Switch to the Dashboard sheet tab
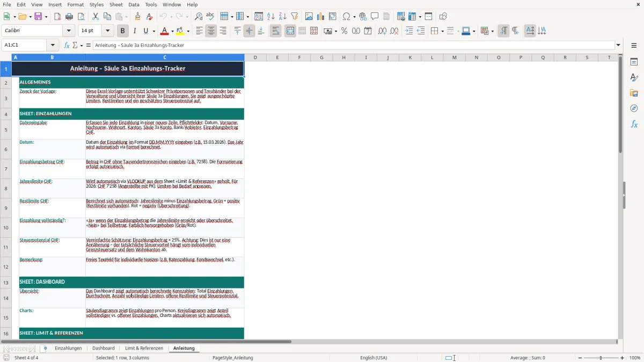Screen dimensions: 644x362 [x=104, y=348]
